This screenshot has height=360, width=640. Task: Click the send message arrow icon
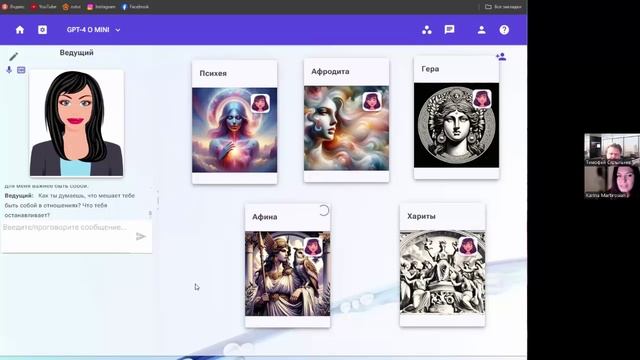tap(141, 236)
